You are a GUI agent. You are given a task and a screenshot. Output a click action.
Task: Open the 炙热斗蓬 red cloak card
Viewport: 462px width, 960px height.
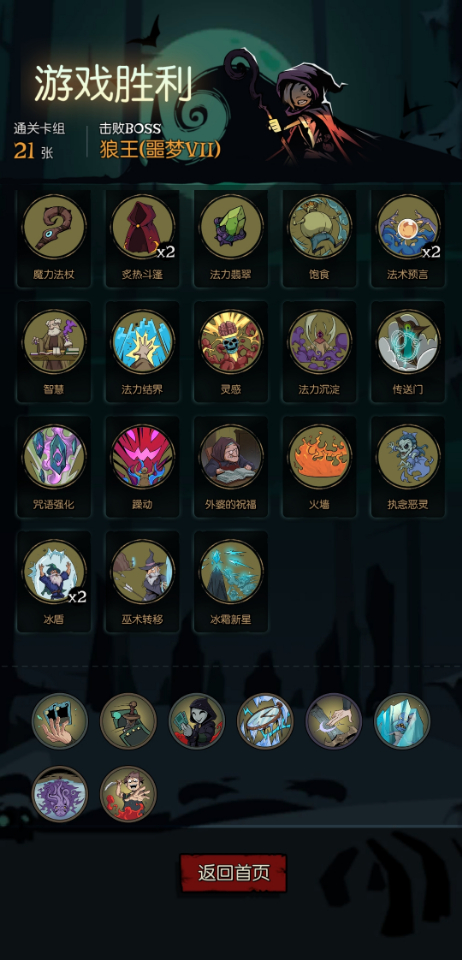(143, 227)
